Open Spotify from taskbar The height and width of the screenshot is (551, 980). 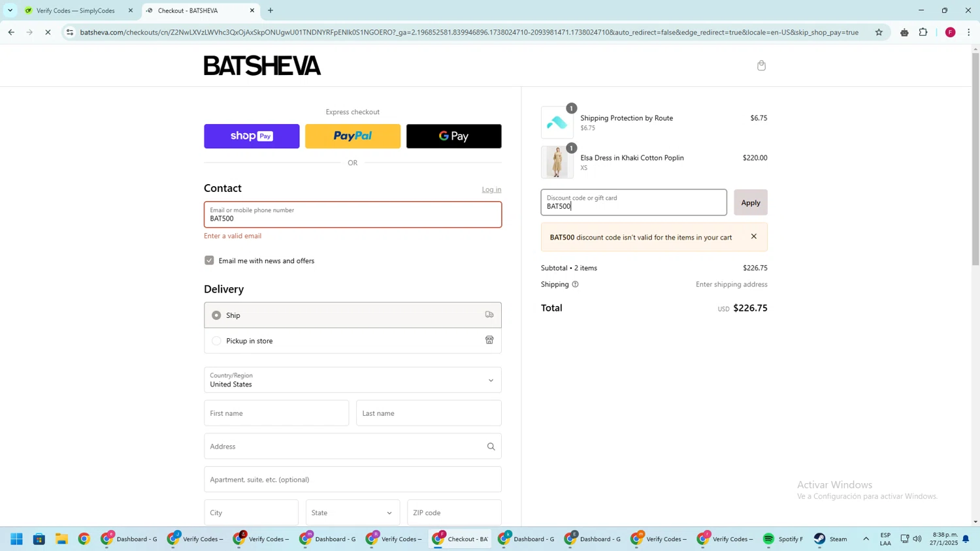783,539
